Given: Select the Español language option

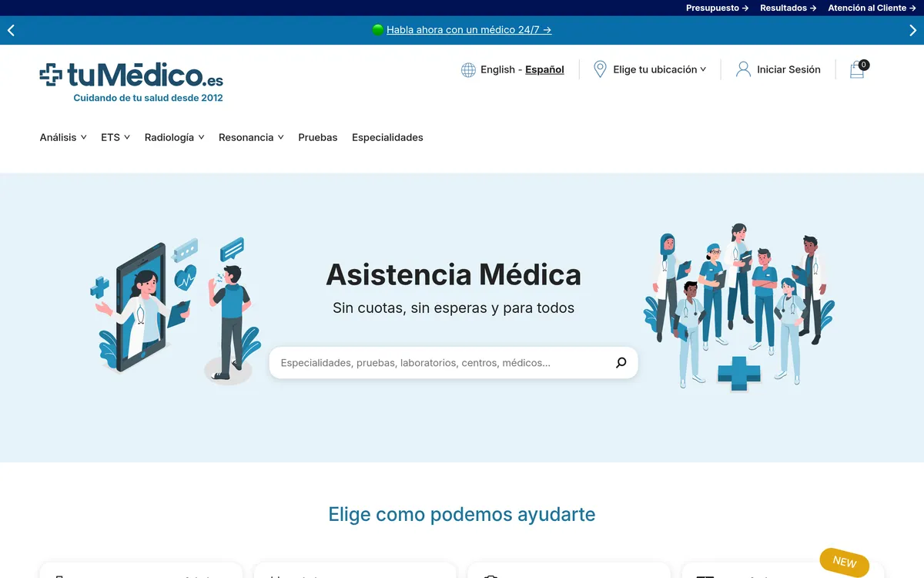Looking at the screenshot, I should pos(544,69).
